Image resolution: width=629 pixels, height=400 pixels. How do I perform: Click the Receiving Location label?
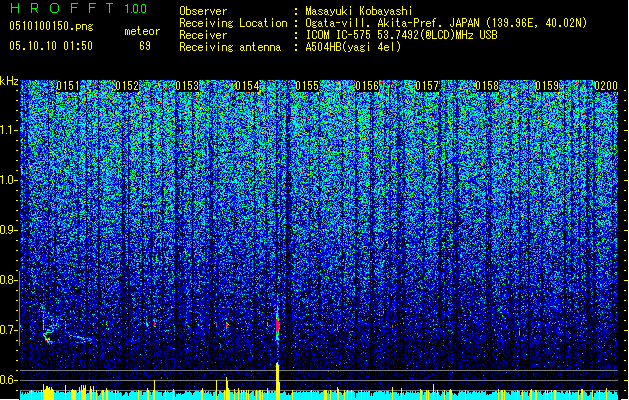click(233, 23)
